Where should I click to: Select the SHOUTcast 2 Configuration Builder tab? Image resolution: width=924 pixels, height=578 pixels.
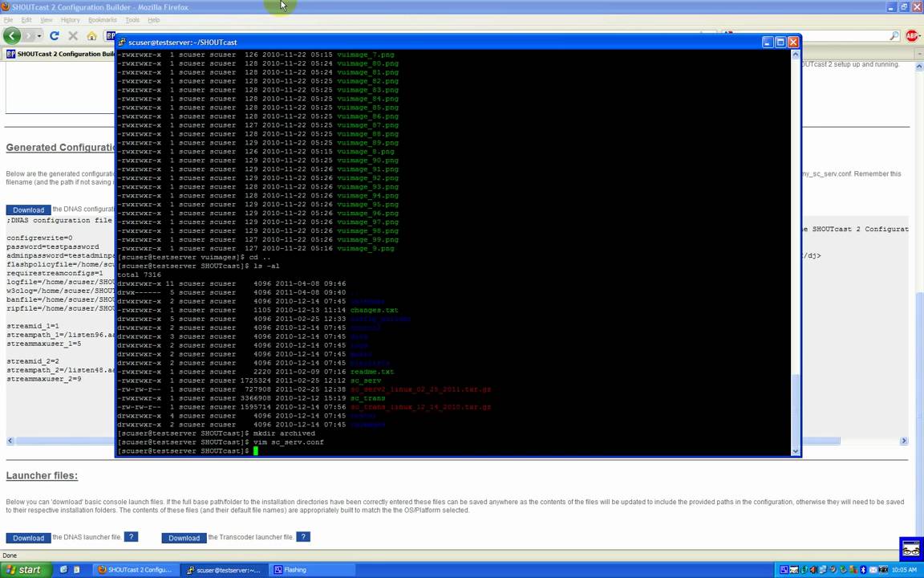click(x=59, y=54)
